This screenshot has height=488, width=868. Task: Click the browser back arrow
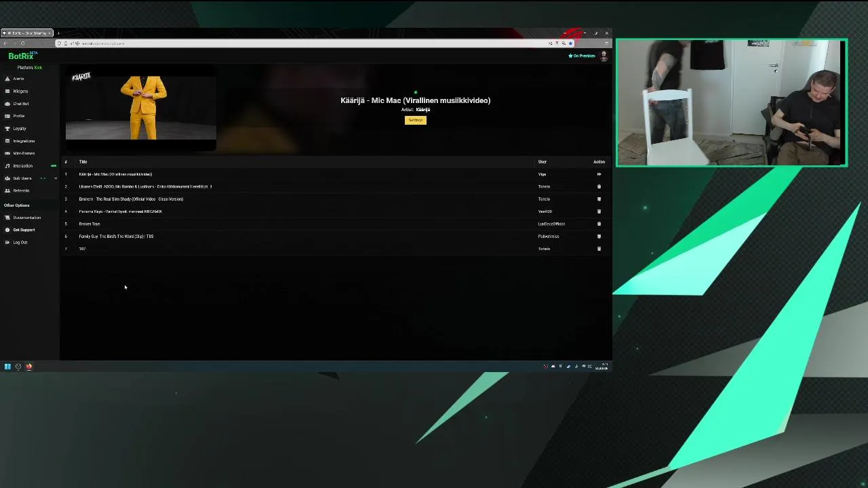[x=5, y=43]
